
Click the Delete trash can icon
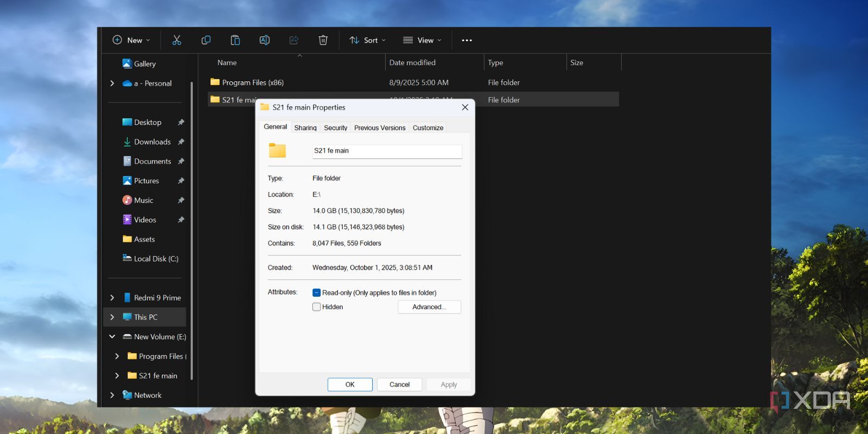[x=323, y=40]
